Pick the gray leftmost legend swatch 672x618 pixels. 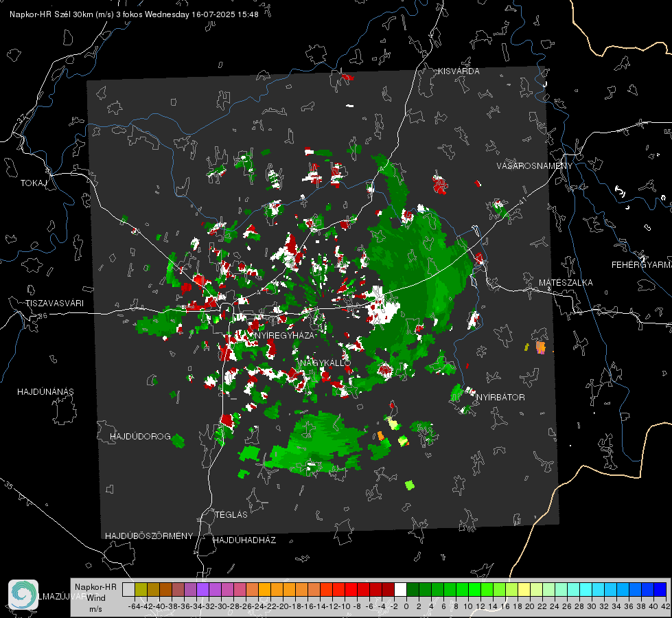(128, 589)
